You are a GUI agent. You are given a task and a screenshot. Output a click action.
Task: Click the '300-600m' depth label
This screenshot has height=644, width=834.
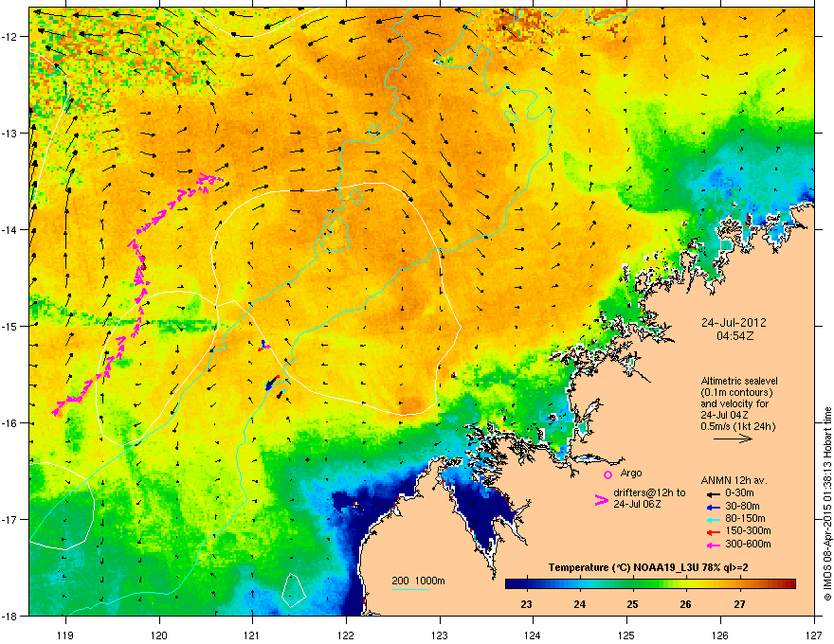(748, 545)
